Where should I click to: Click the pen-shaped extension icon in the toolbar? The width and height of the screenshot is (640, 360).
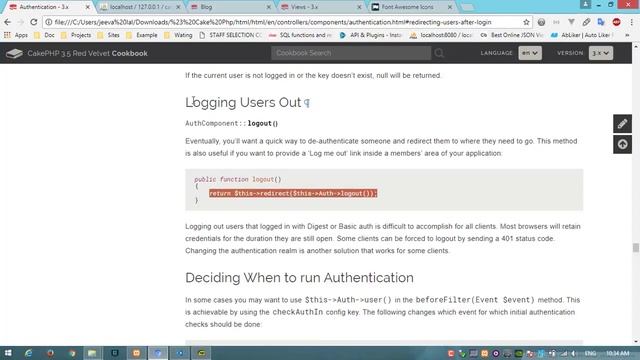586,22
